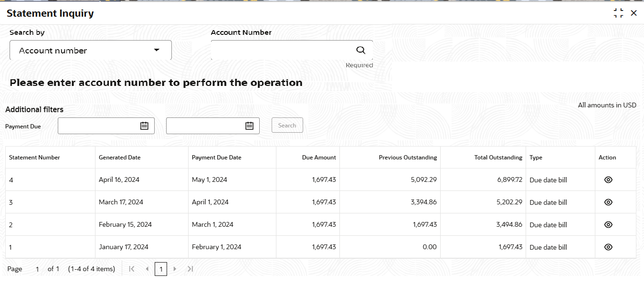644x285 pixels.
Task: Go to previous page arrow
Action: 147,269
